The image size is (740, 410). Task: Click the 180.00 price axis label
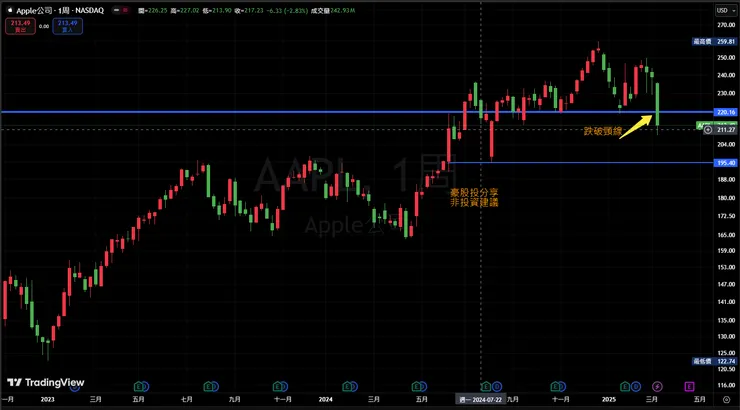(x=726, y=198)
